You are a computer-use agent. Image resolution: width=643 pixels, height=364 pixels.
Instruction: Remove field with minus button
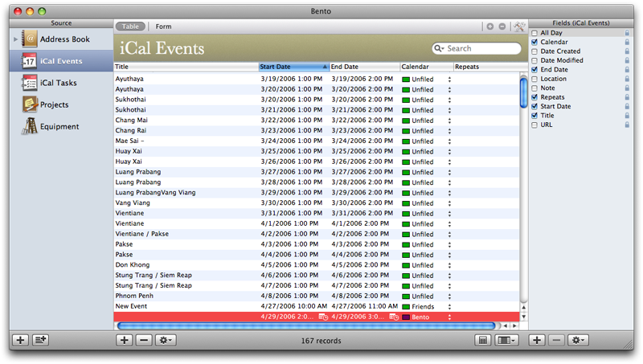pos(556,340)
